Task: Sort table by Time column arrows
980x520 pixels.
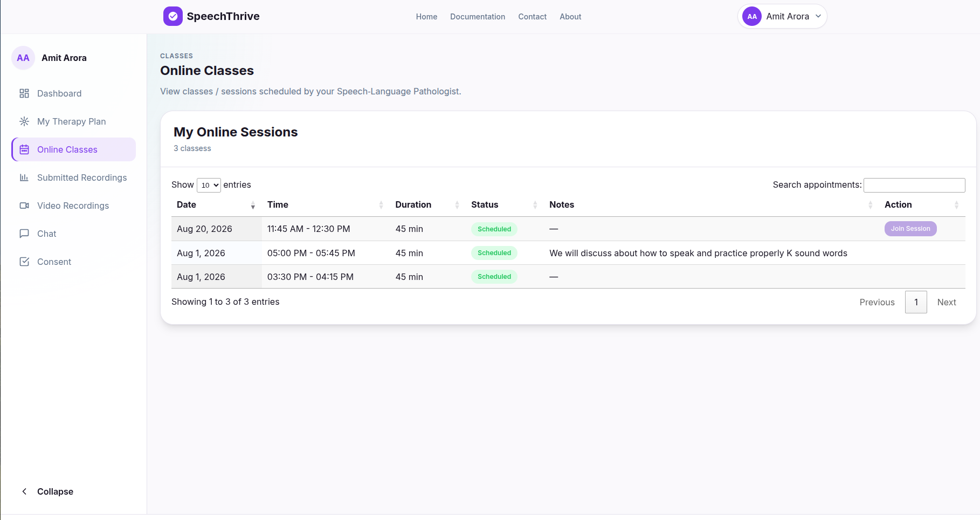Action: click(x=381, y=205)
